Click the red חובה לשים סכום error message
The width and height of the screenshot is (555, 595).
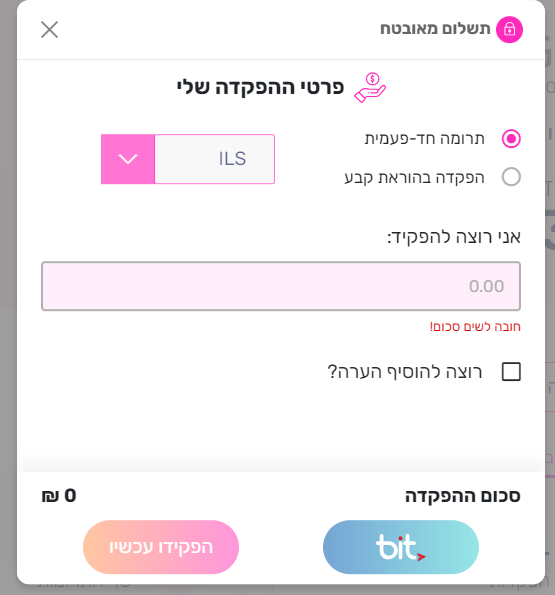475,327
